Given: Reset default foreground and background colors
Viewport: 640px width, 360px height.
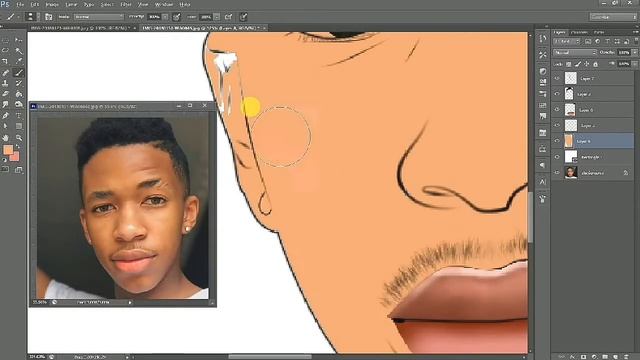Looking at the screenshot, I should 4,160.
